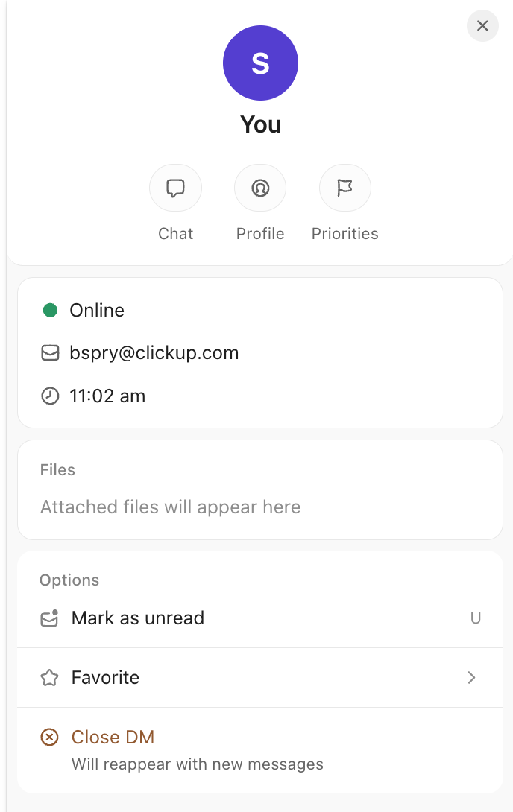Click the Favorite star icon

50,677
